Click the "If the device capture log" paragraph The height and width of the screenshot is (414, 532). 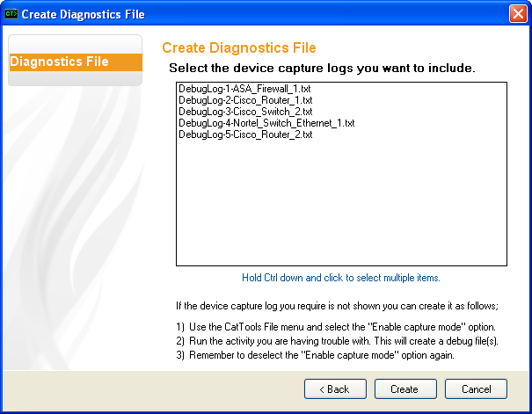337,306
